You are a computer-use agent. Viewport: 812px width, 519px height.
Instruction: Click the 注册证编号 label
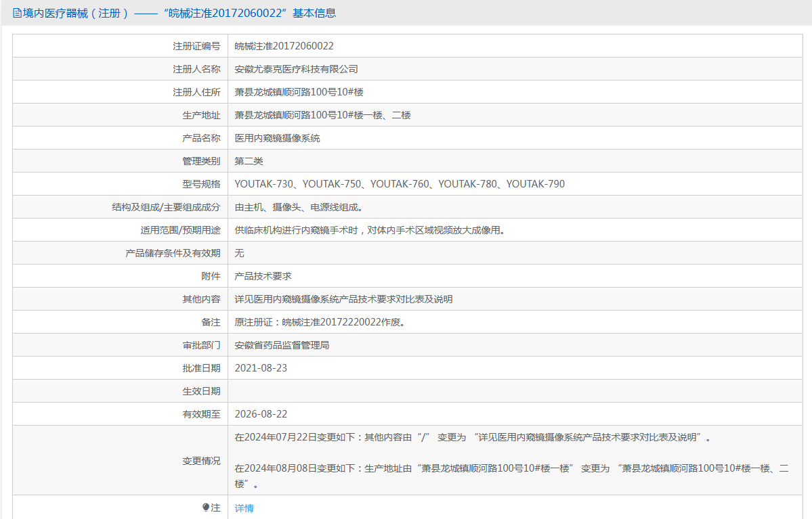tap(196, 46)
